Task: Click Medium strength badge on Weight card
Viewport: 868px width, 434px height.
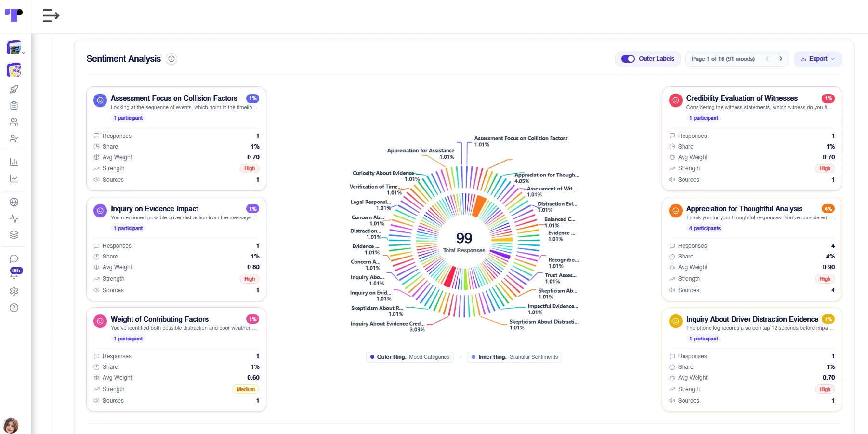Action: 246,389
